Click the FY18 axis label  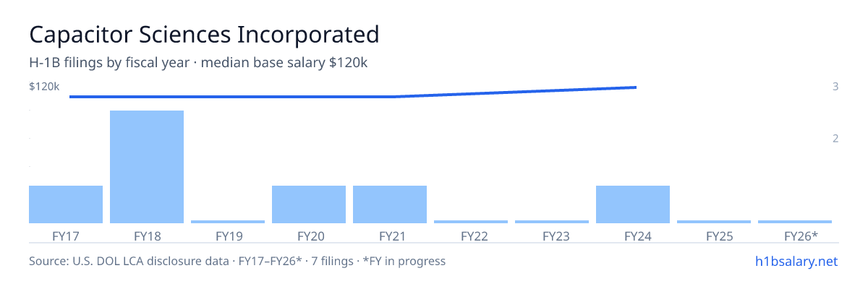(147, 236)
